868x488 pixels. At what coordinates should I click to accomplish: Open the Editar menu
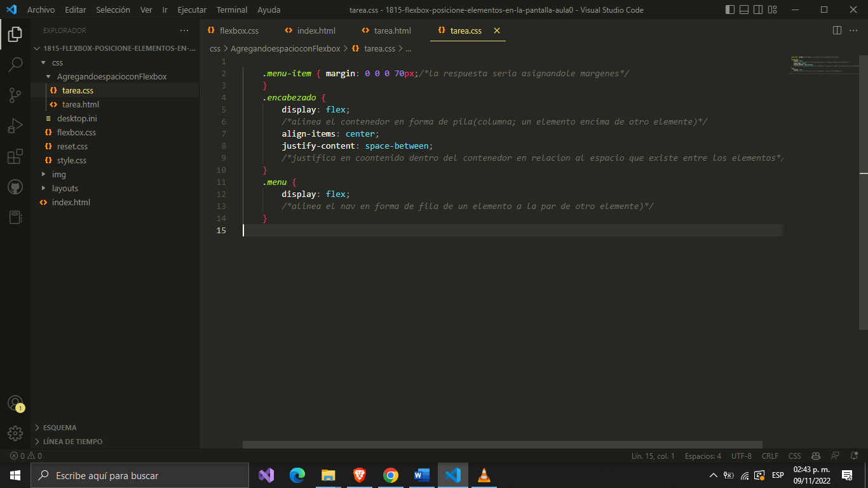click(76, 10)
